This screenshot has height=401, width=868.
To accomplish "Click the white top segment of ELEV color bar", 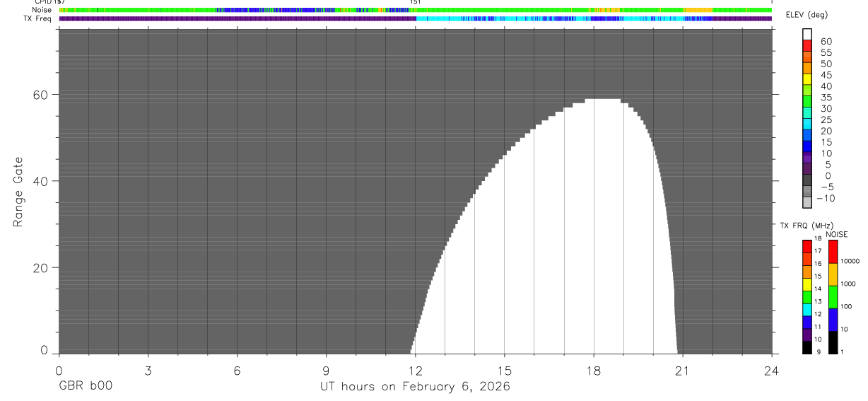I will pyautogui.click(x=807, y=33).
